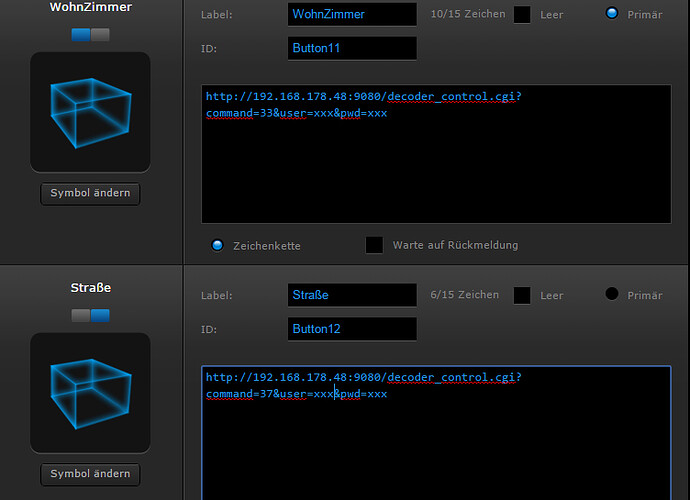The height and width of the screenshot is (500, 690).
Task: Click Symbol ändern under WohnZimmer
Action: (x=90, y=193)
